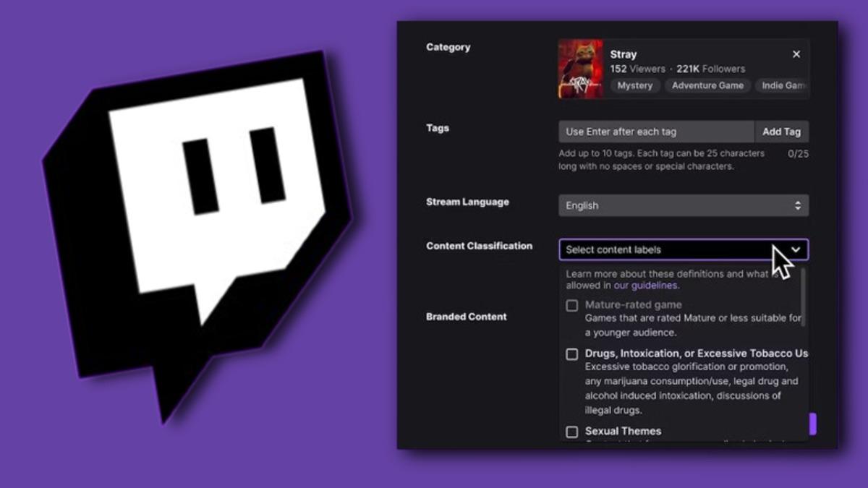The image size is (868, 488).
Task: Tick the Sexual Themes checkbox
Action: pos(571,432)
